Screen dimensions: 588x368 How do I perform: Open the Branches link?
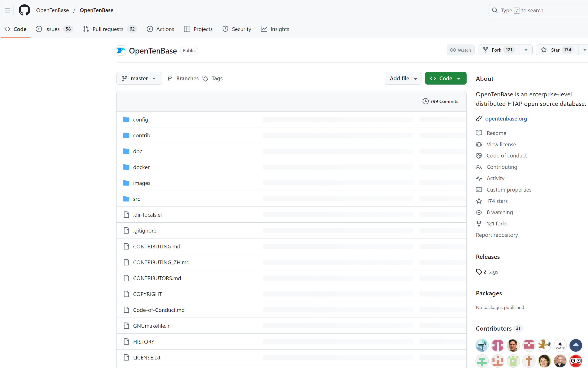click(x=183, y=78)
